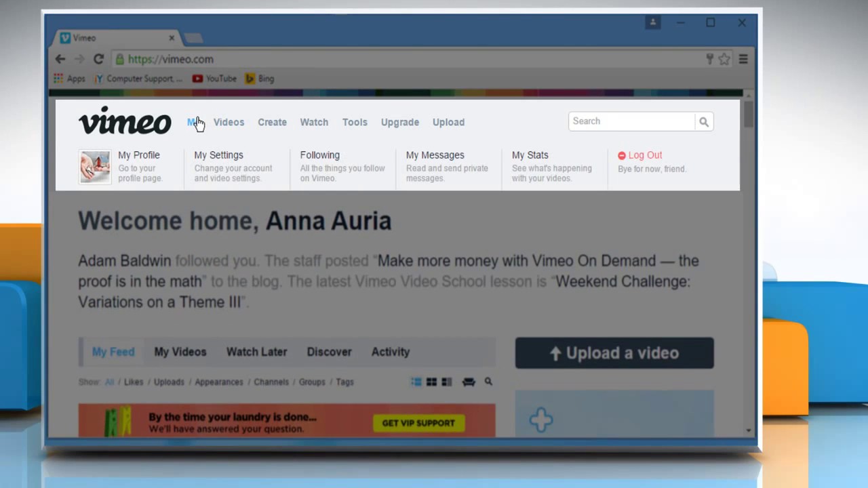Filter feed by Uploads
Screen dimensions: 868x488
click(x=169, y=382)
